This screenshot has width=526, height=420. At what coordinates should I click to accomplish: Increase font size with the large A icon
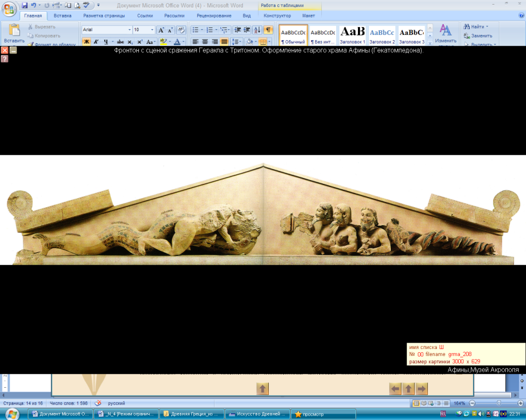click(x=161, y=30)
